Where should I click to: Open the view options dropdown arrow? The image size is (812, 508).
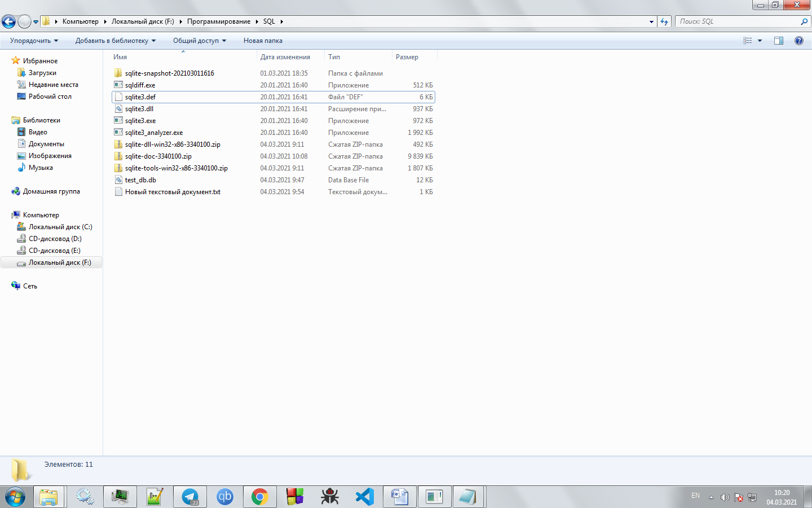pyautogui.click(x=760, y=41)
